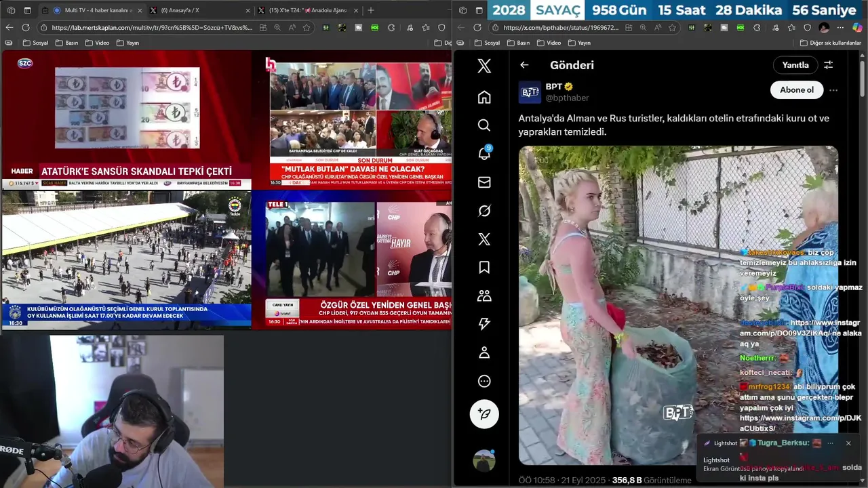Expand Lightshot notification options dots
This screenshot has width=868, height=488.
point(830,443)
